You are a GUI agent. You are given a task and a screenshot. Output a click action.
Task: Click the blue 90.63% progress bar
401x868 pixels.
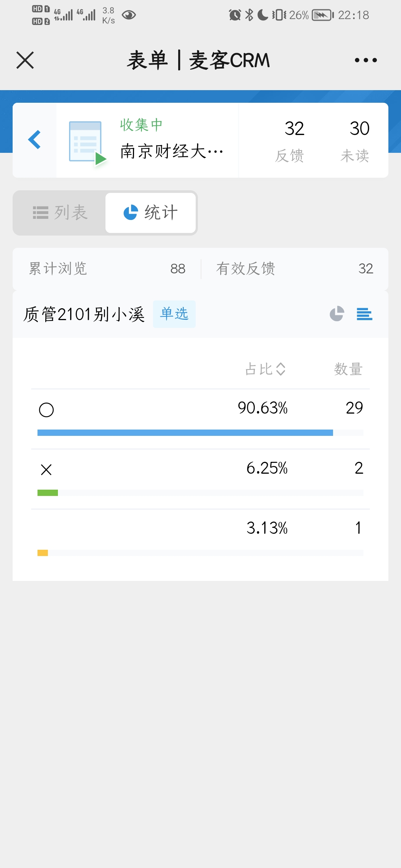point(185,433)
